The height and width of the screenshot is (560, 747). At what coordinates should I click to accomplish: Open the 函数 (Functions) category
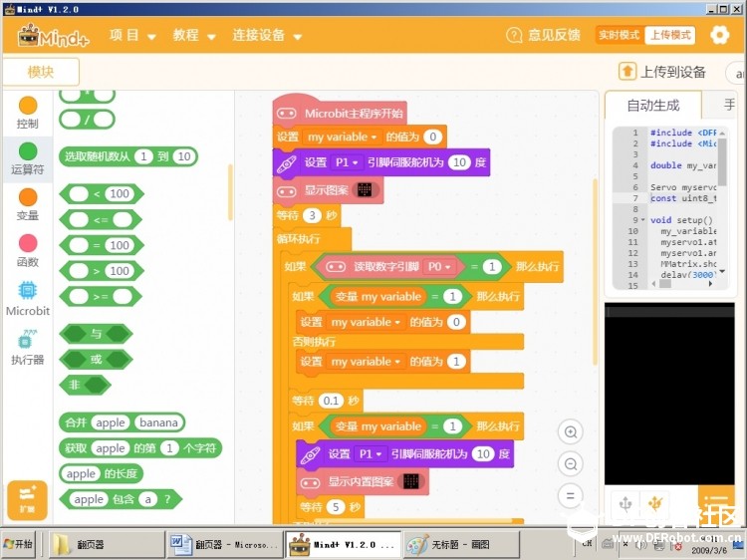pos(28,251)
